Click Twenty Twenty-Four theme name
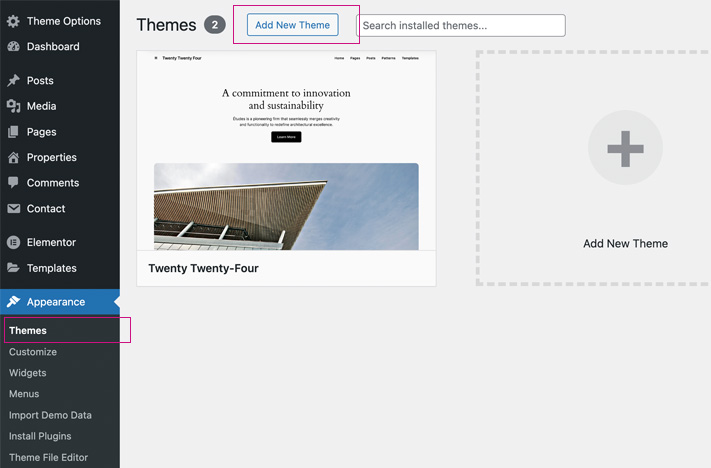This screenshot has height=468, width=711. [x=203, y=268]
